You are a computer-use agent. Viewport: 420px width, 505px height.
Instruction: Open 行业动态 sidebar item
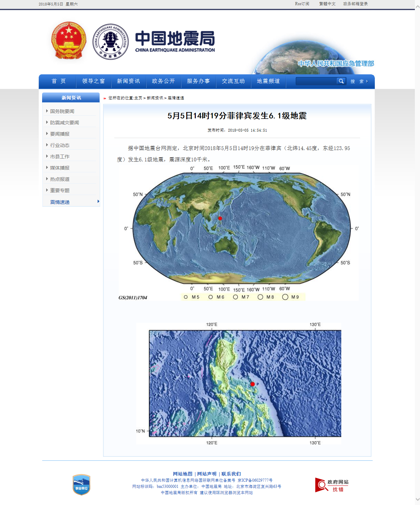pyautogui.click(x=60, y=145)
